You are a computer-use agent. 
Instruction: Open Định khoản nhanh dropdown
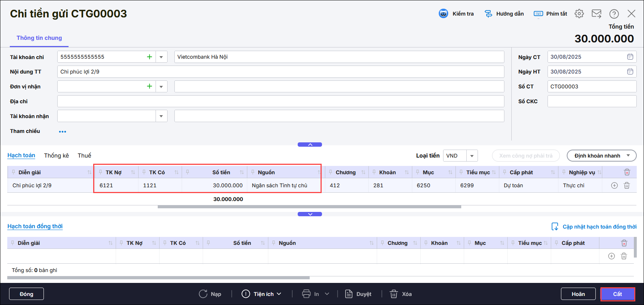[x=601, y=156]
